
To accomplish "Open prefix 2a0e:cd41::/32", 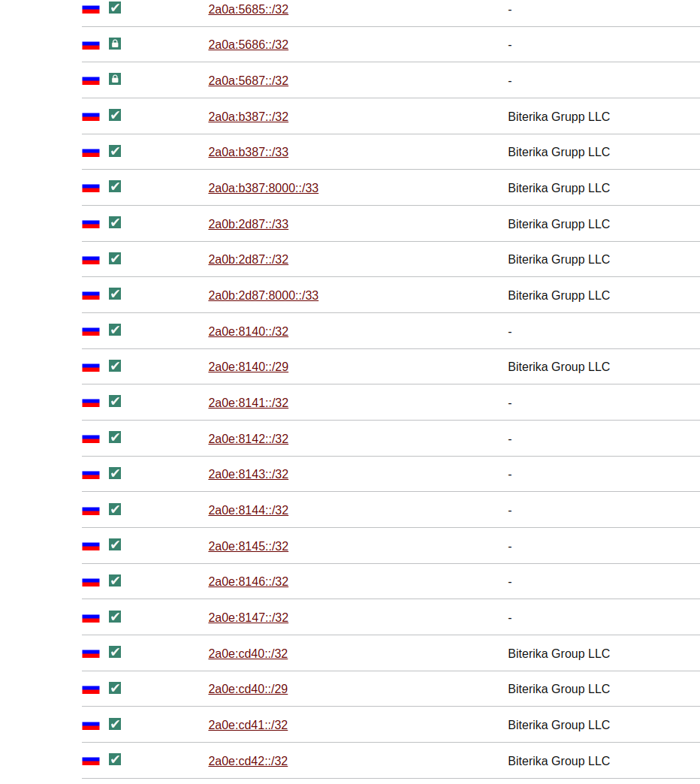I will click(248, 725).
